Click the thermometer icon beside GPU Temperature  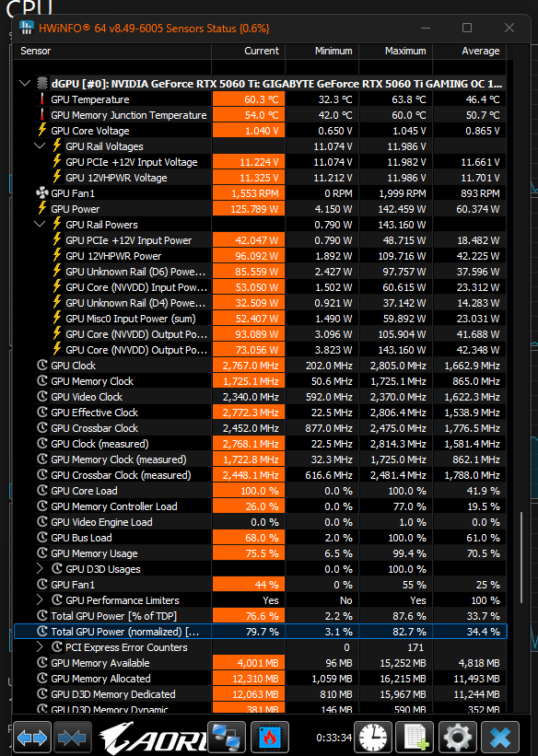[x=42, y=99]
